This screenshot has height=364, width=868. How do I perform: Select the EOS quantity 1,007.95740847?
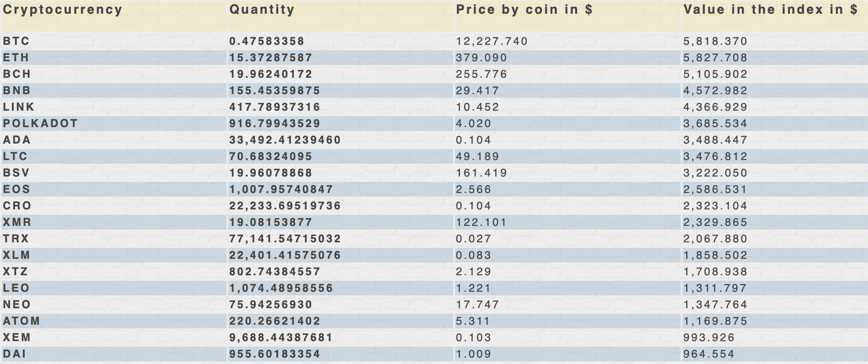click(x=281, y=189)
